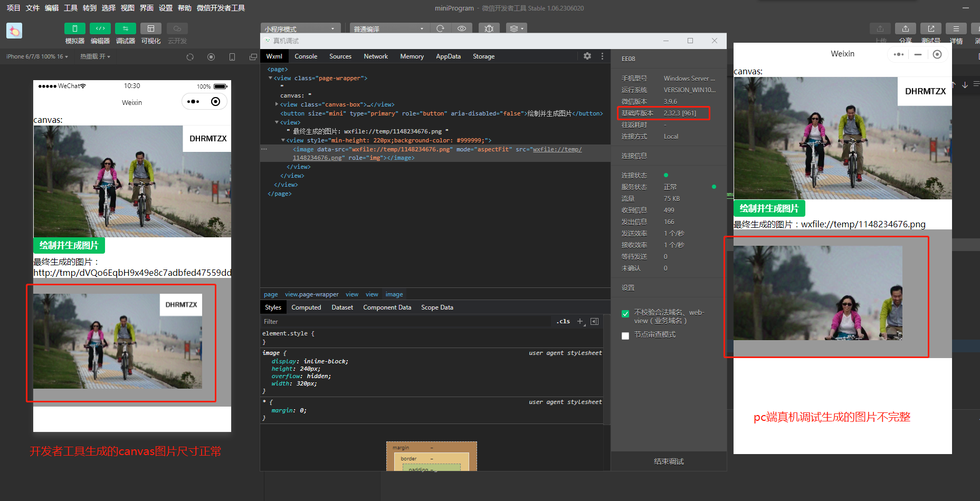Open the 文件 menu
Viewport: 980px width, 501px height.
pyautogui.click(x=33, y=8)
